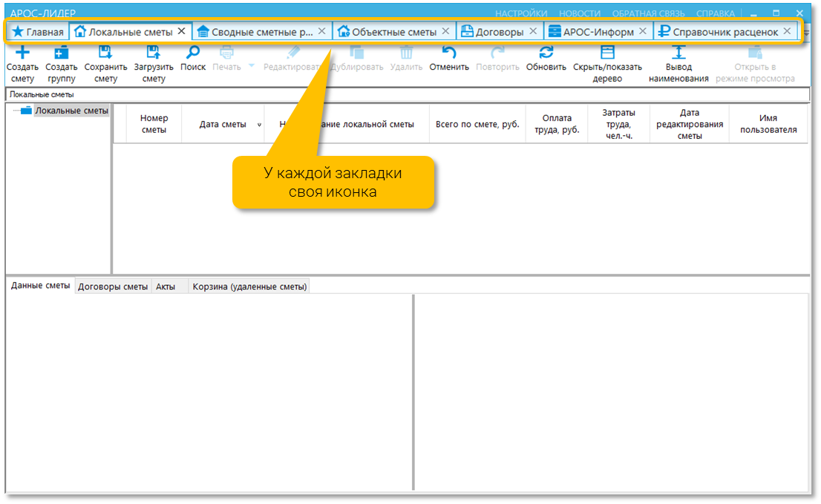Click Дата редактирования сметы header

(x=690, y=124)
